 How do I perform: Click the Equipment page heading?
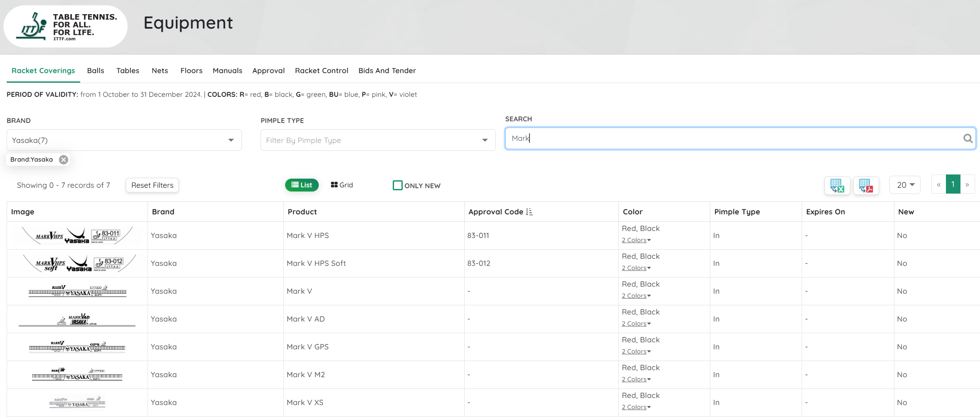click(188, 23)
